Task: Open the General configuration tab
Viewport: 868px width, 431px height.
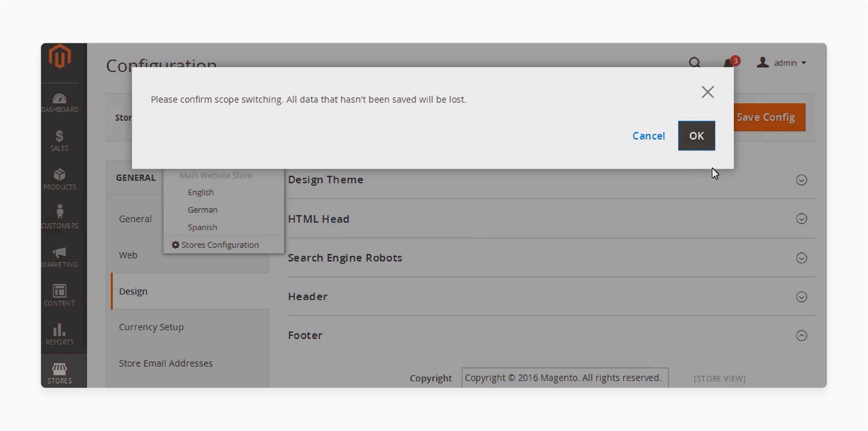Action: tap(135, 219)
